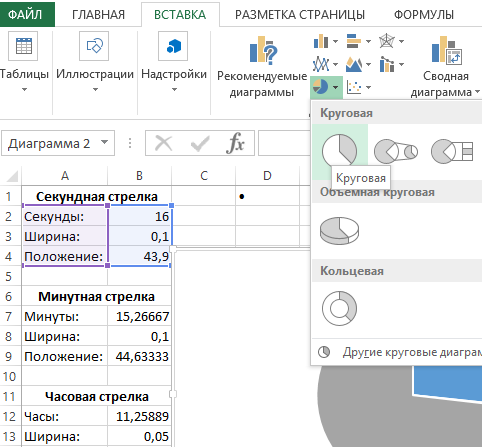The height and width of the screenshot is (447, 482).
Task: Click the pie chart ribbon icon
Action: click(320, 87)
